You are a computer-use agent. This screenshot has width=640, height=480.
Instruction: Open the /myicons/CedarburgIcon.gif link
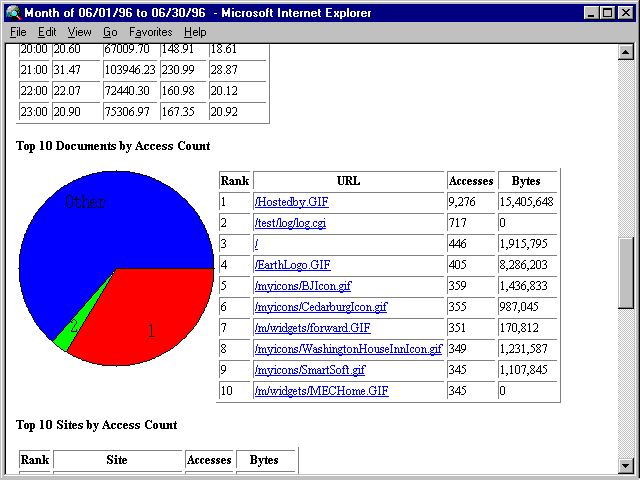321,307
